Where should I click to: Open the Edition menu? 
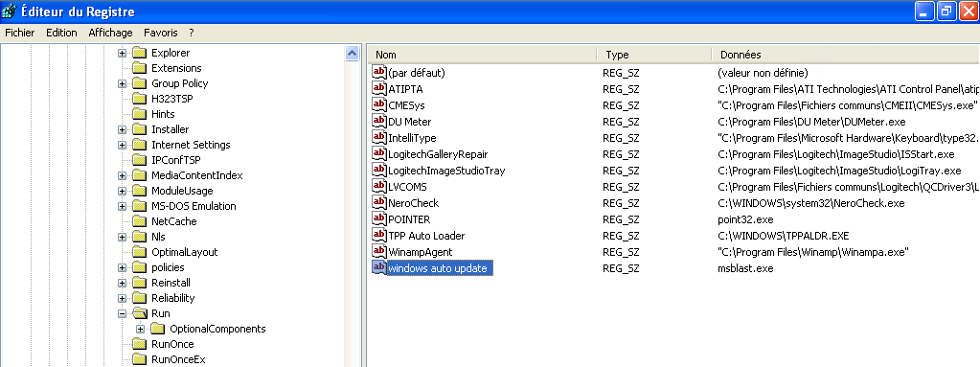tap(61, 33)
